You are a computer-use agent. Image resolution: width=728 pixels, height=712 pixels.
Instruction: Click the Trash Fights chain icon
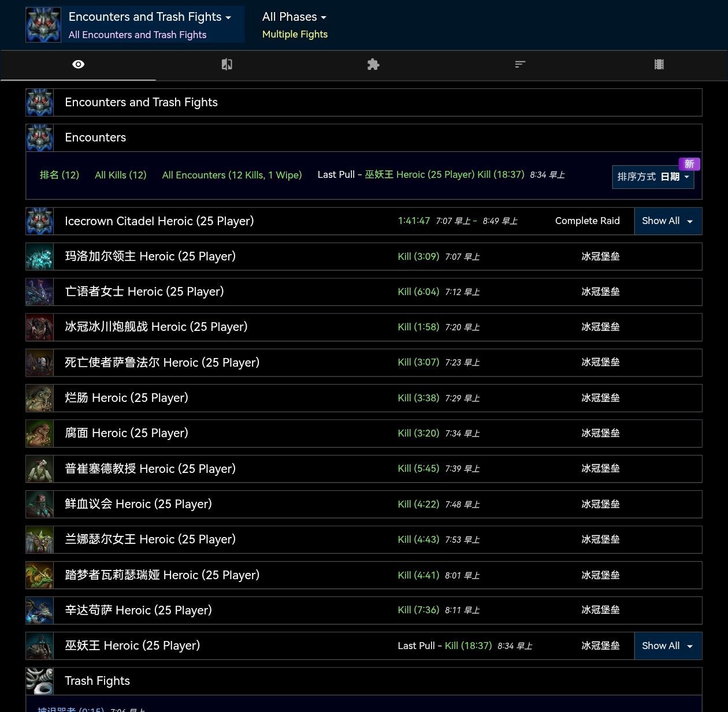(40, 681)
